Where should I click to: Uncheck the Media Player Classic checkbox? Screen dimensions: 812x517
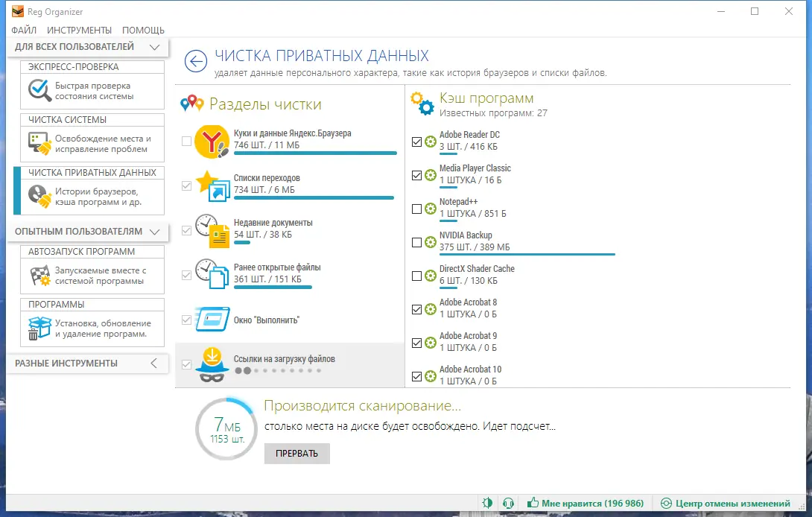(417, 175)
